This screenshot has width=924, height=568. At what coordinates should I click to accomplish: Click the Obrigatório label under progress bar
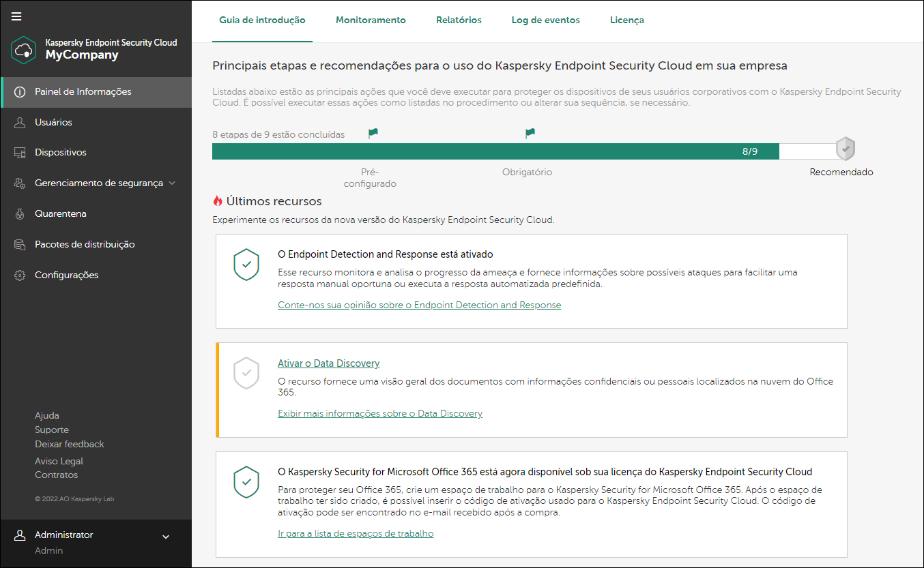click(x=527, y=172)
